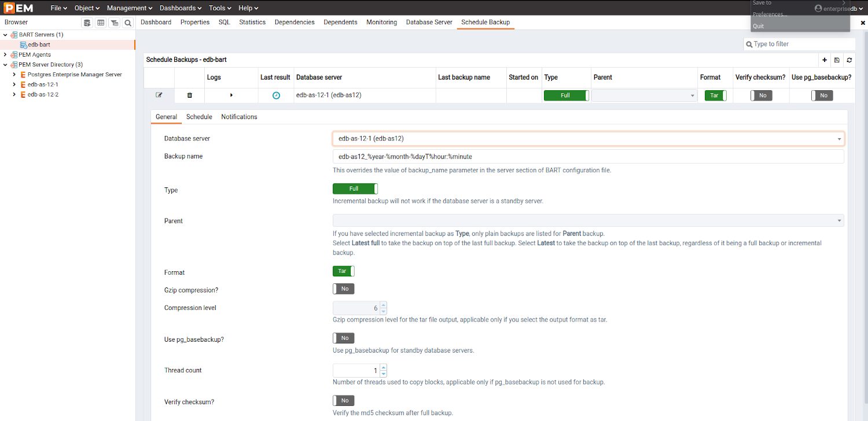The image size is (868, 421).
Task: Refresh the schedule backups grid
Action: [849, 60]
